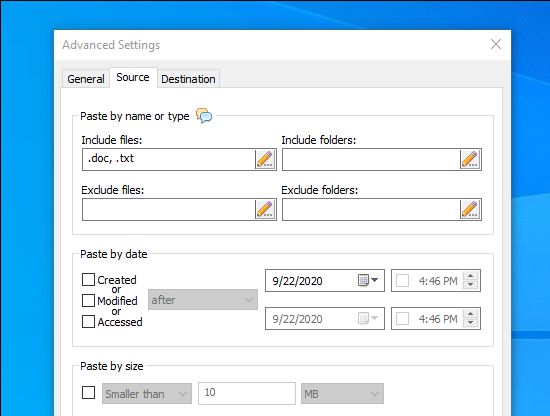Close the Advanced Settings dialog
Image resolution: width=550 pixels, height=416 pixels.
click(496, 44)
